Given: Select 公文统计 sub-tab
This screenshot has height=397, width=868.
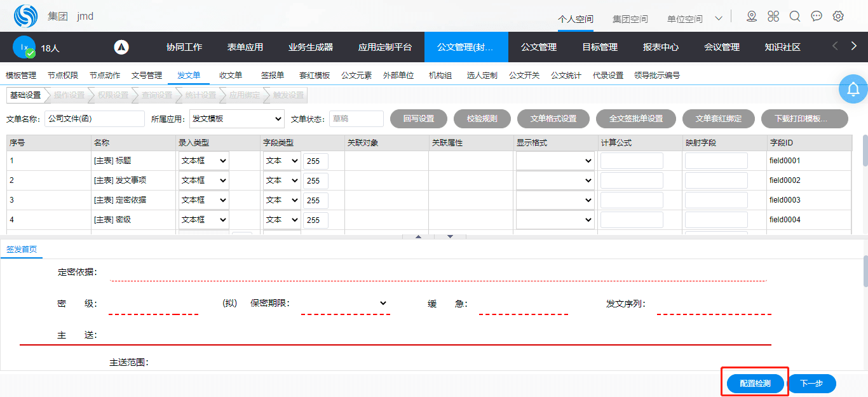Looking at the screenshot, I should pyautogui.click(x=566, y=76).
